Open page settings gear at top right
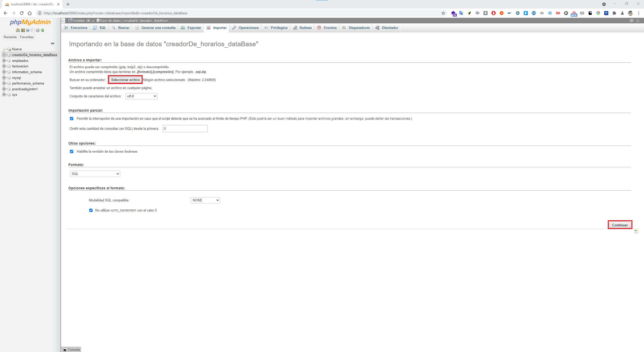Viewport: 644px width, 352px height. coord(632,21)
